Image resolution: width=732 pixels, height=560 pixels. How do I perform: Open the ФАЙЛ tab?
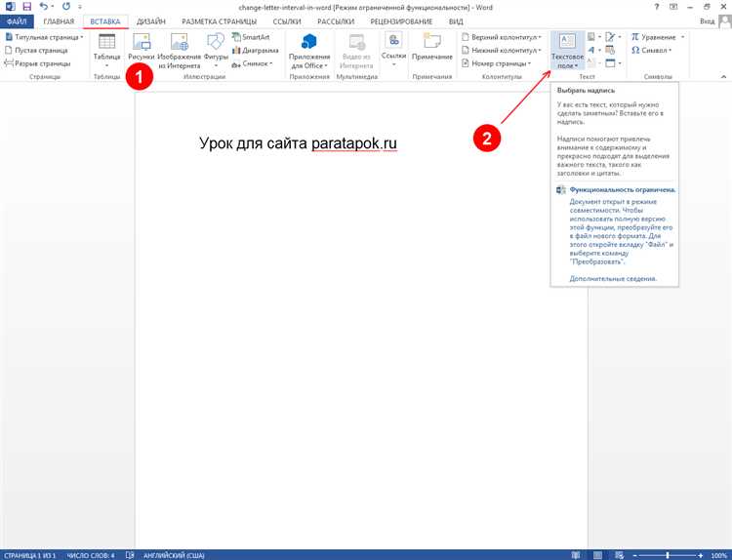[x=17, y=21]
